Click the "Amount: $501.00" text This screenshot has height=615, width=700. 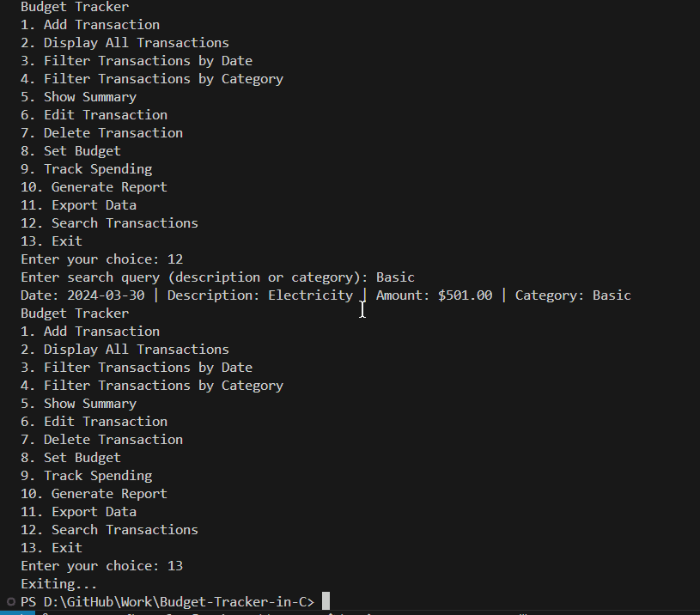[x=434, y=295]
